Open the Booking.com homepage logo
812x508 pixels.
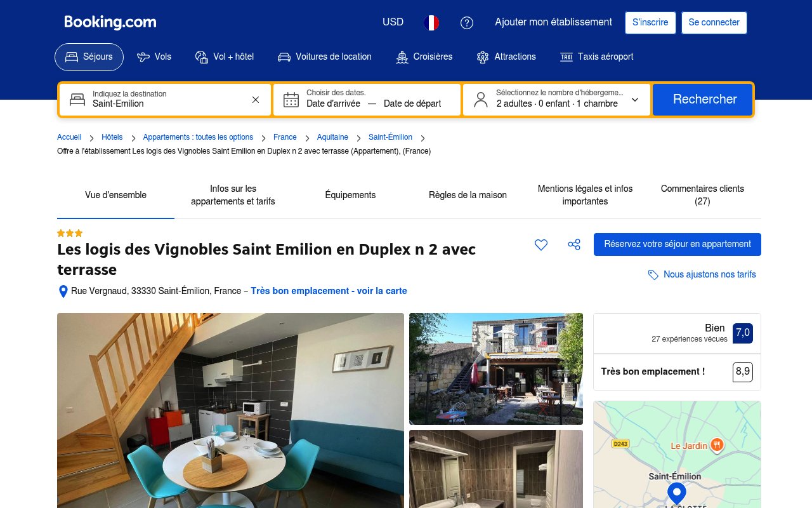(110, 22)
